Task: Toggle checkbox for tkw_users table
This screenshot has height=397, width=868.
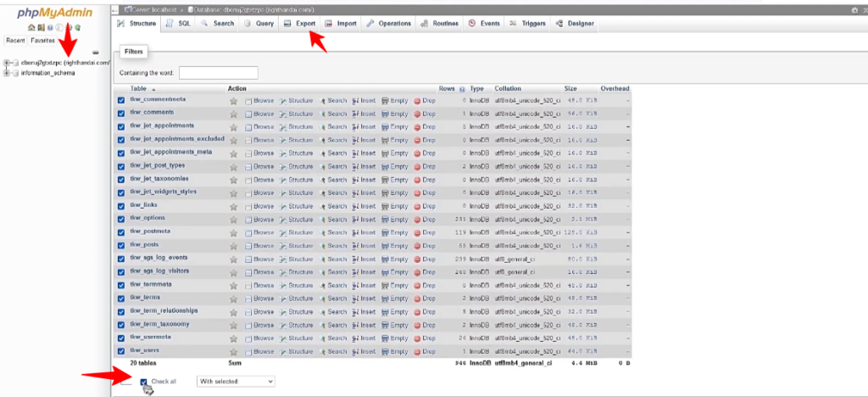Action: tap(121, 352)
